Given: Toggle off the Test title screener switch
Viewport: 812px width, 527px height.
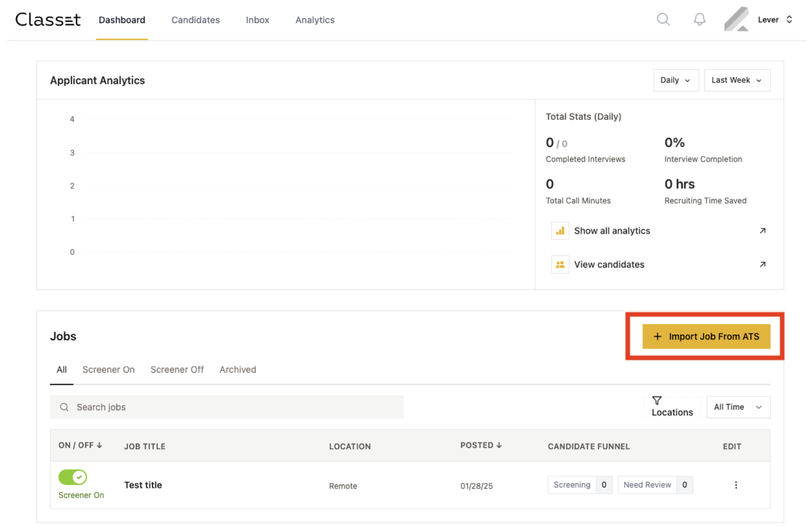Looking at the screenshot, I should tap(73, 477).
